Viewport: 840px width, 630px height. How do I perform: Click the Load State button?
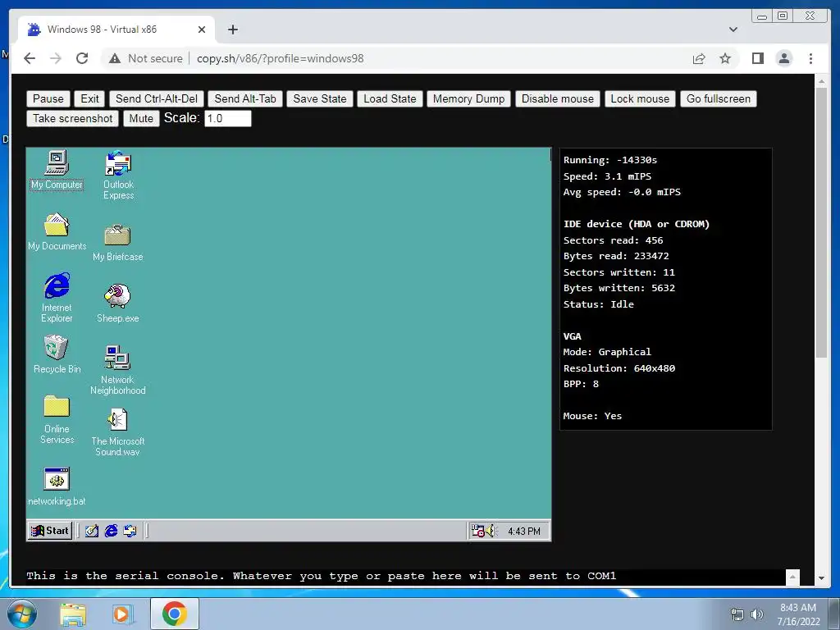(390, 98)
